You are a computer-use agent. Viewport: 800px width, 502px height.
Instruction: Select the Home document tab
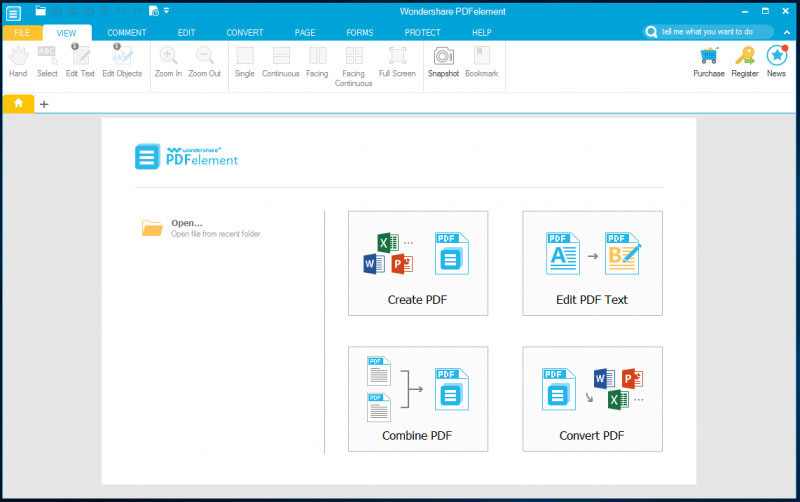[18, 104]
